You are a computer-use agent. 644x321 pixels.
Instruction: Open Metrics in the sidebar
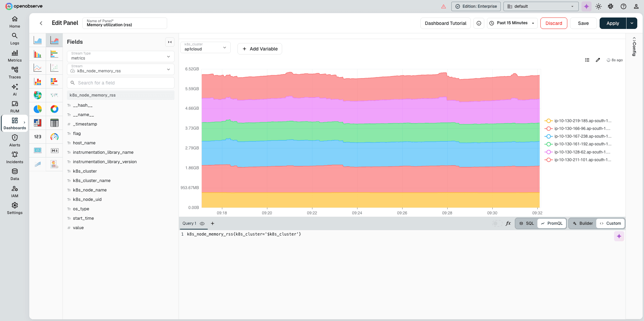pyautogui.click(x=15, y=56)
